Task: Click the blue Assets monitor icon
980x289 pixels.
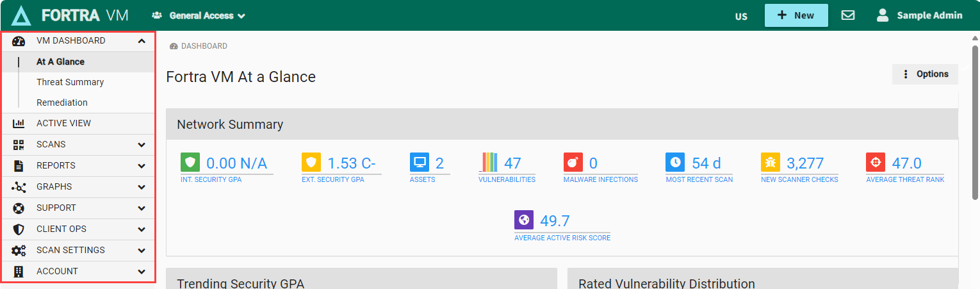Action: (420, 162)
